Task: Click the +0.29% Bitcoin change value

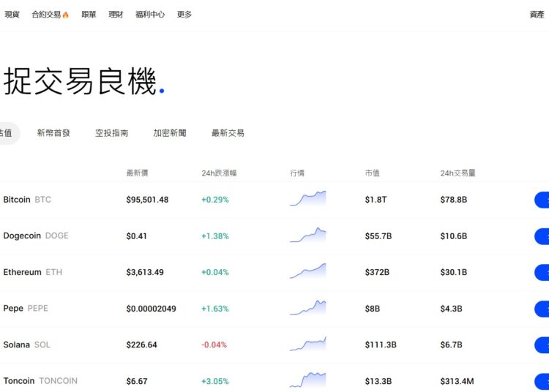Action: 215,200
